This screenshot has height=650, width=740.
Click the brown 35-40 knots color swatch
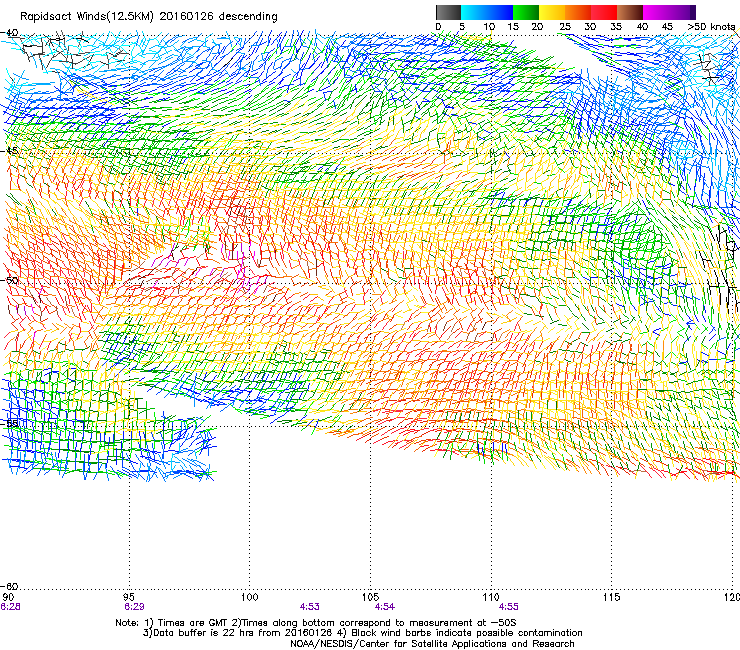click(x=630, y=12)
